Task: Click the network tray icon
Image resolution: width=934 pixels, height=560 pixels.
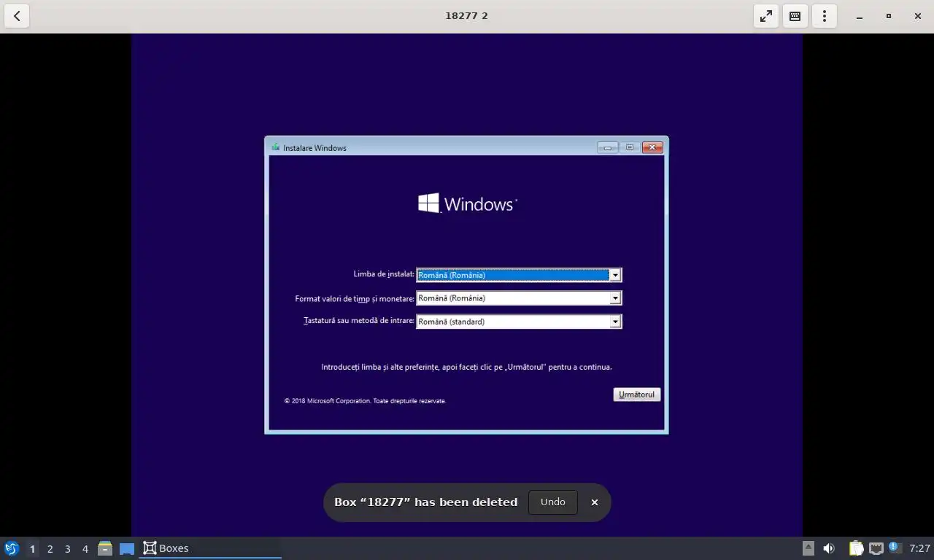Action: [x=876, y=548]
